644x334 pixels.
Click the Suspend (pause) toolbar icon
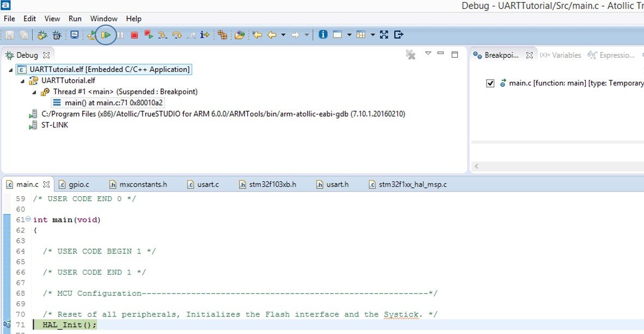[x=120, y=35]
